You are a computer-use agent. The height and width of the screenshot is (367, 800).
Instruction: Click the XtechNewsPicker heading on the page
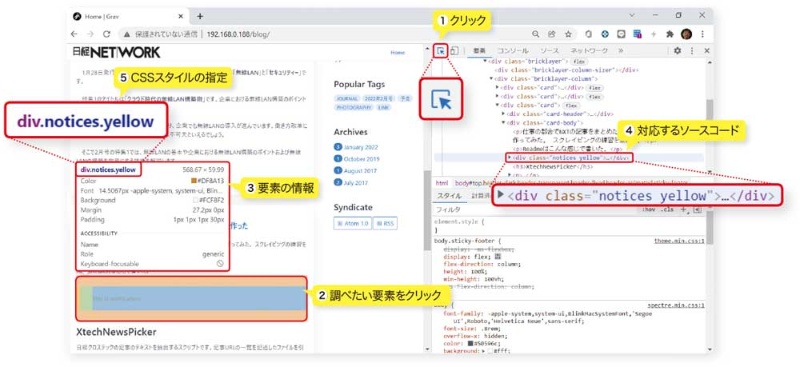(116, 332)
